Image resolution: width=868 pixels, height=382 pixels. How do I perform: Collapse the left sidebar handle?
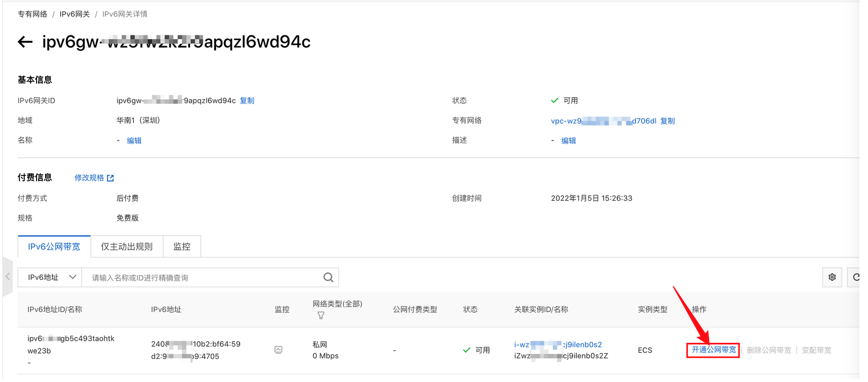8,277
